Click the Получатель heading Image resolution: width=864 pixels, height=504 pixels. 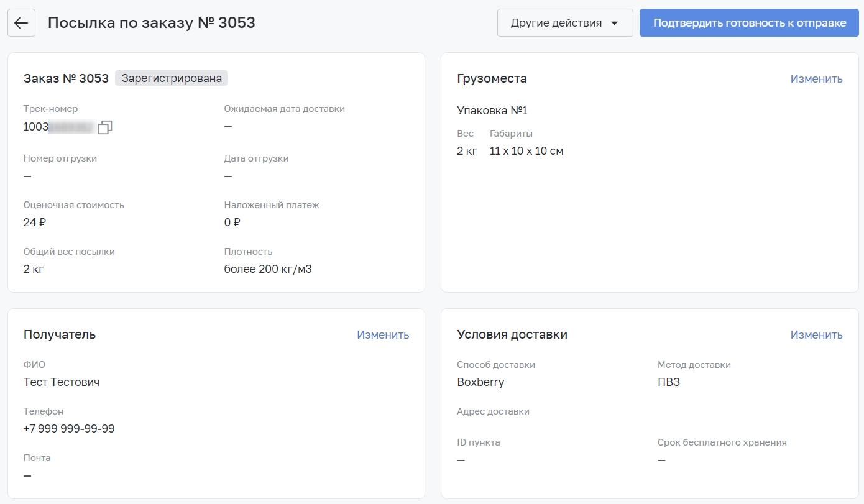pos(60,334)
